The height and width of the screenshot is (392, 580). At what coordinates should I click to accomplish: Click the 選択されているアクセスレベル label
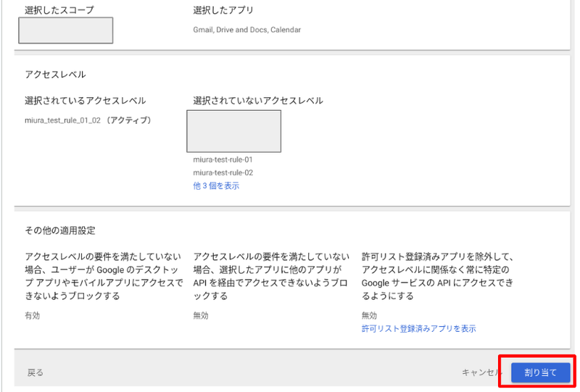85,101
